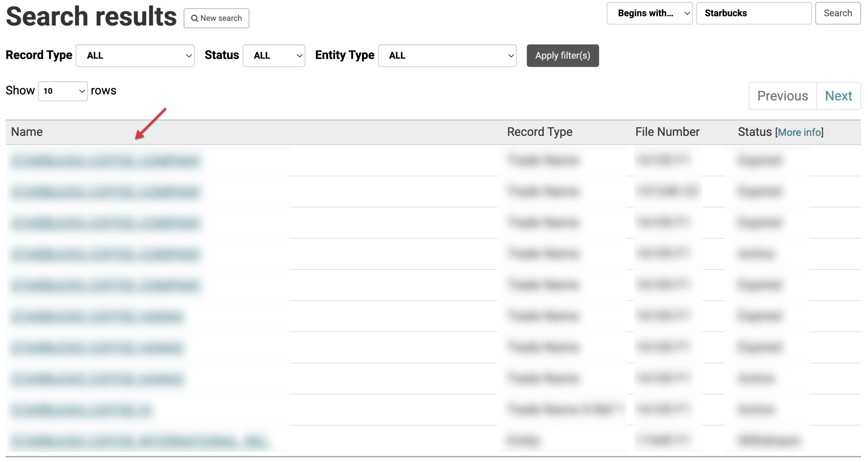Open the last result name link in table
Viewport: 868px width, 462px height.
pos(138,441)
